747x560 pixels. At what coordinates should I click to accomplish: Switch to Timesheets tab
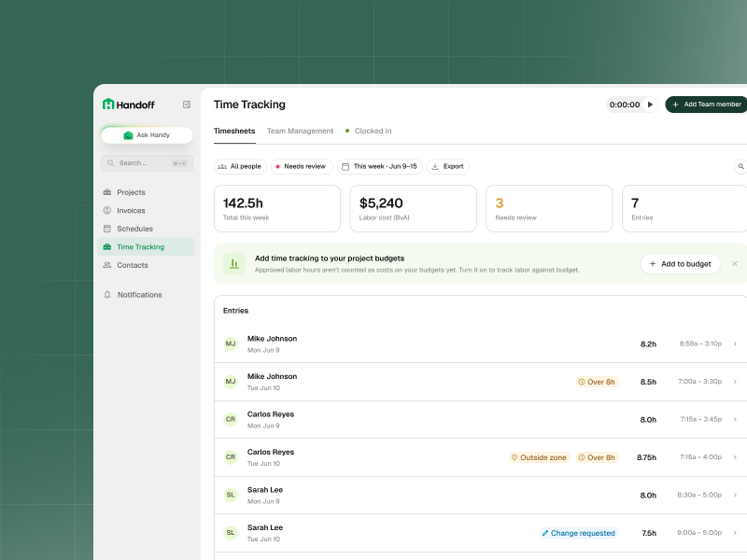[x=234, y=131]
